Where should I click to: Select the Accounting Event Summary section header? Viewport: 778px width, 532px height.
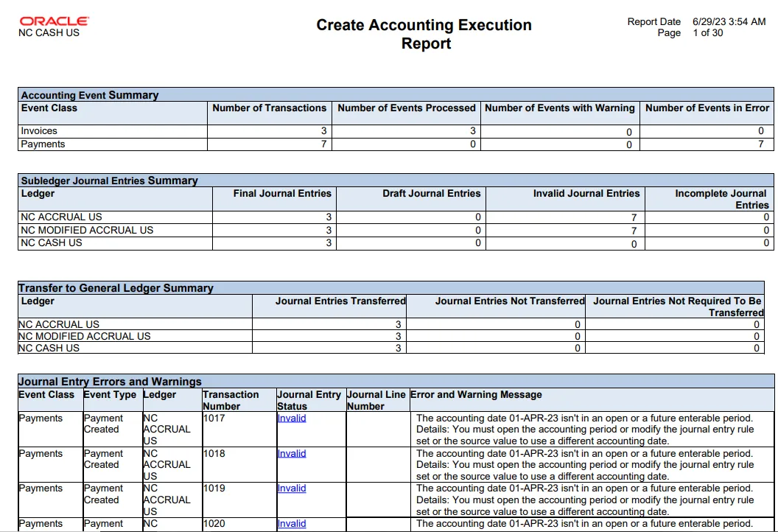(x=89, y=95)
